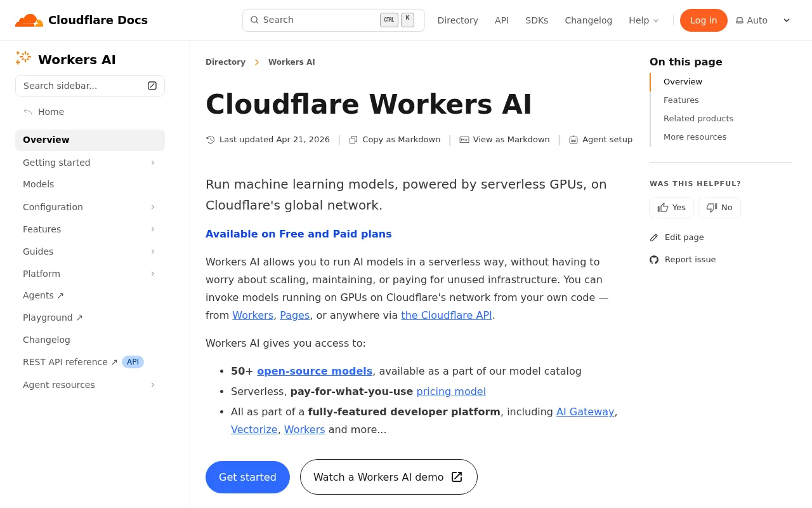Click the Get started button
The height and width of the screenshot is (508, 812).
(x=247, y=477)
